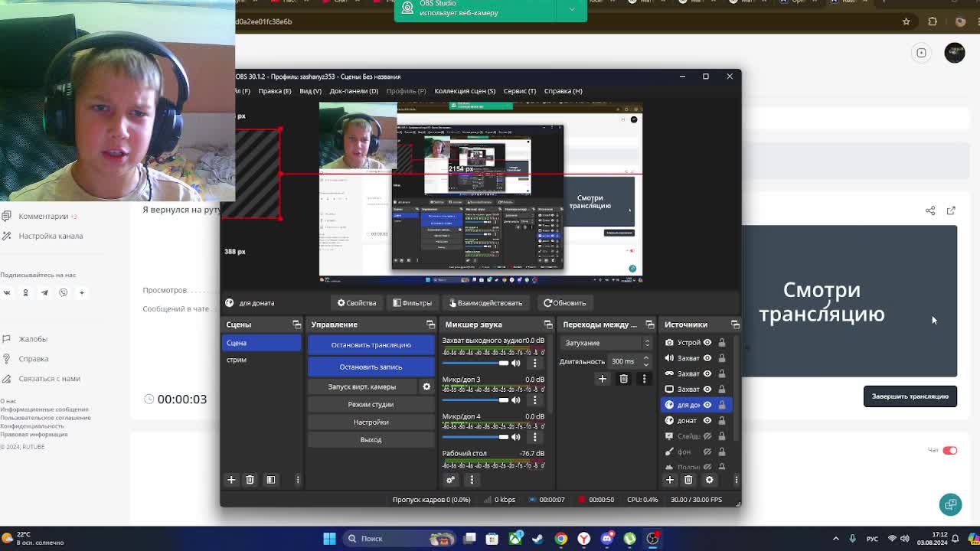Delete the selected scene with trash icon
The height and width of the screenshot is (551, 980).
tap(250, 480)
